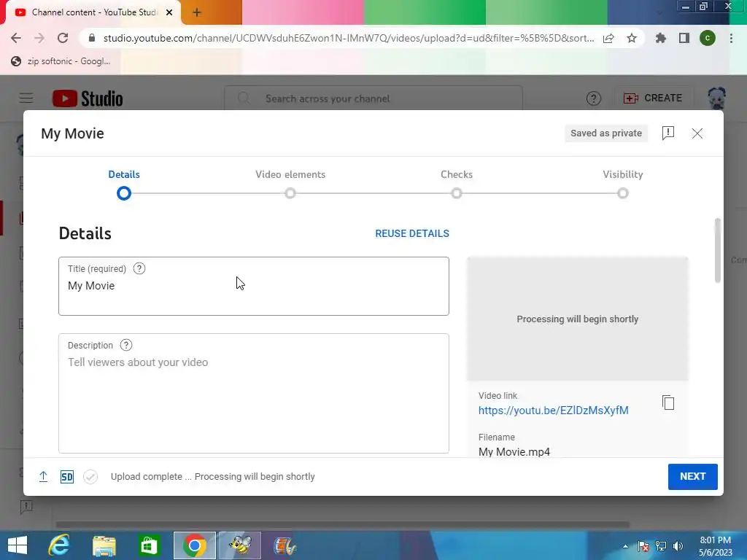Click the filename My Movie.mp4

click(x=514, y=452)
